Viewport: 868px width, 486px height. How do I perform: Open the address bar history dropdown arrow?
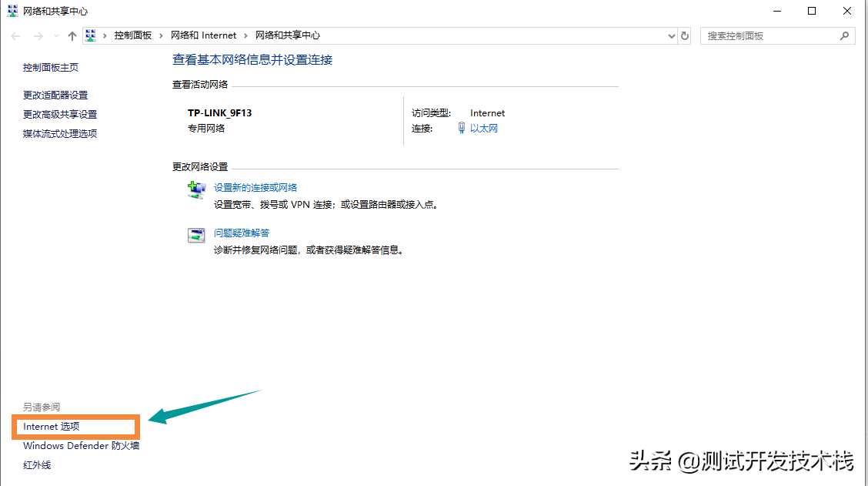[x=671, y=35]
